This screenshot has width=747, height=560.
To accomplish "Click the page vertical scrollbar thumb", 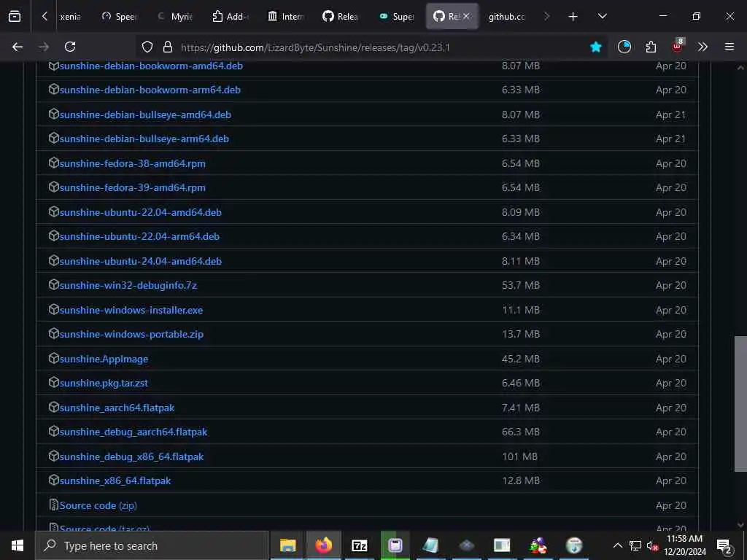I will click(740, 404).
